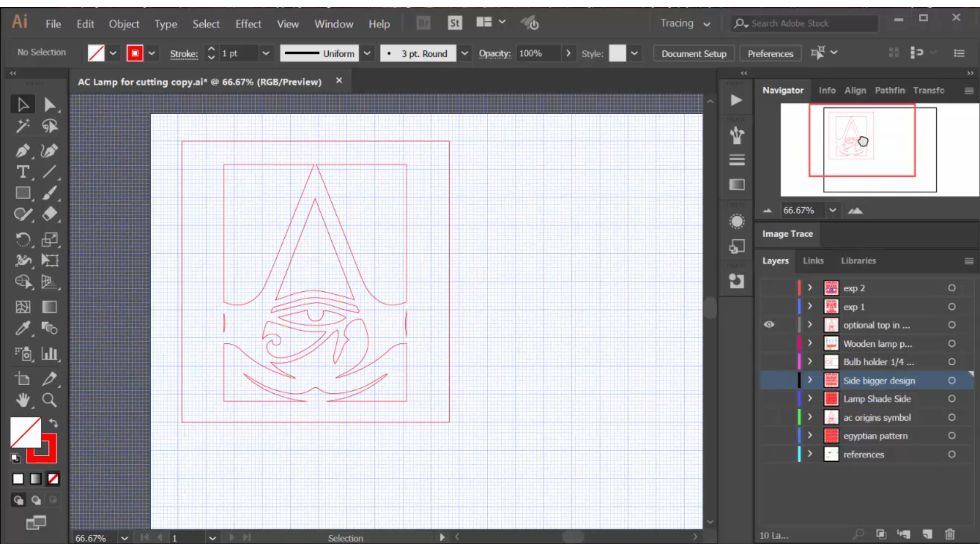Switch to the Libraries tab
This screenshot has width=980, height=551.
[x=858, y=261]
